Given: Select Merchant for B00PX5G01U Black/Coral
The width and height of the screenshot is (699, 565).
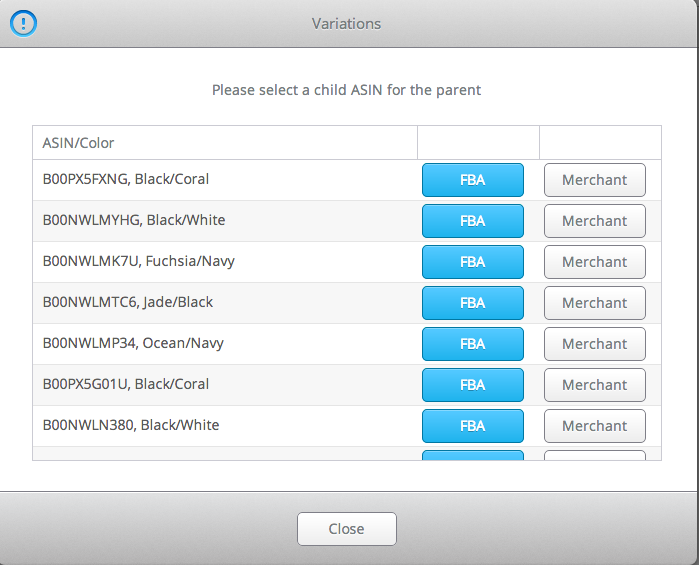Looking at the screenshot, I should coord(595,385).
